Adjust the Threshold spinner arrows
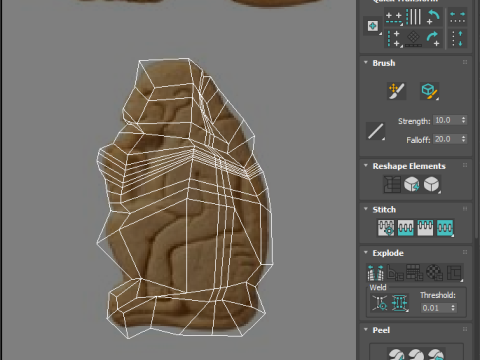 tap(453, 308)
